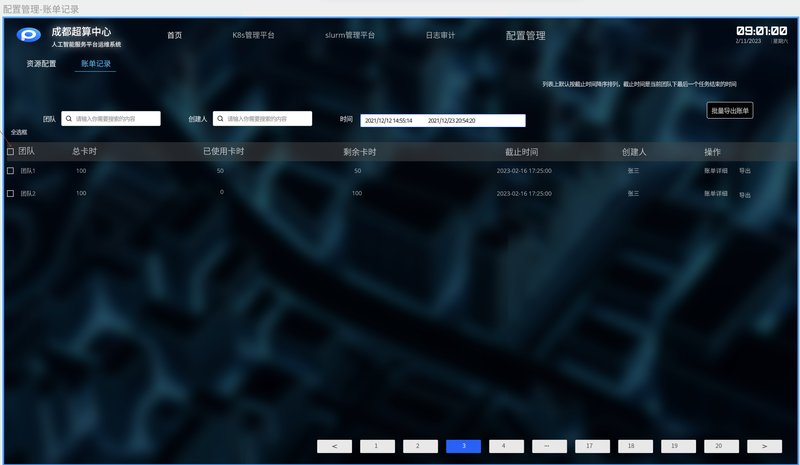
Task: Click the search icon in team field
Action: (69, 118)
